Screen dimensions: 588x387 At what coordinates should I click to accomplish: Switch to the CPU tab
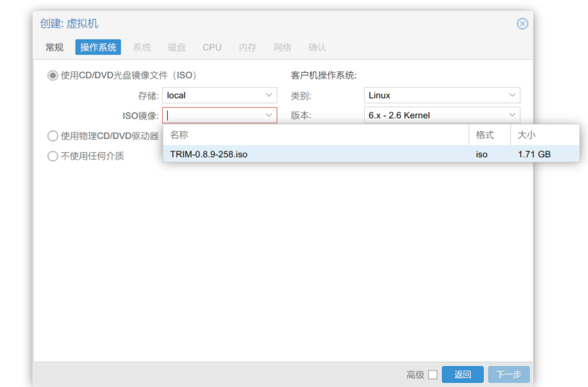pyautogui.click(x=212, y=47)
